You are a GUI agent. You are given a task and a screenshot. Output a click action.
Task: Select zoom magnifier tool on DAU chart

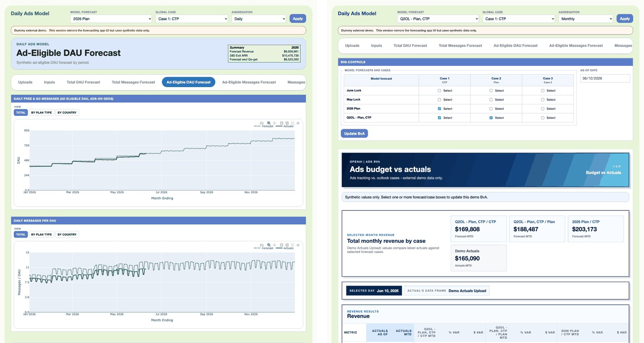click(269, 123)
